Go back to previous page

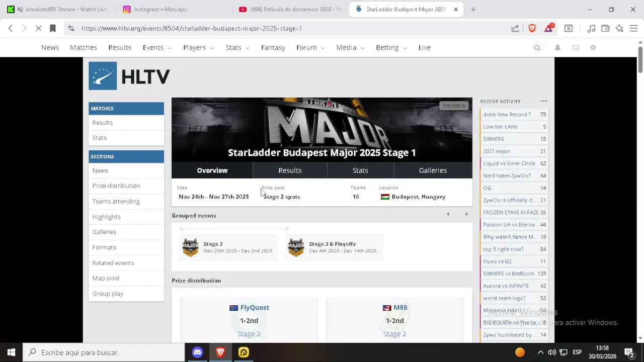coord(11,28)
